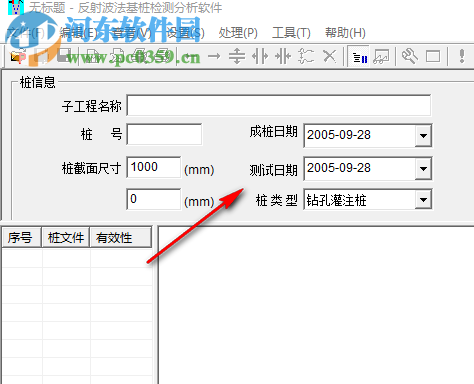Expand the 桩类型 dropdown arrow
Screen dimensions: 474x384
click(423, 200)
